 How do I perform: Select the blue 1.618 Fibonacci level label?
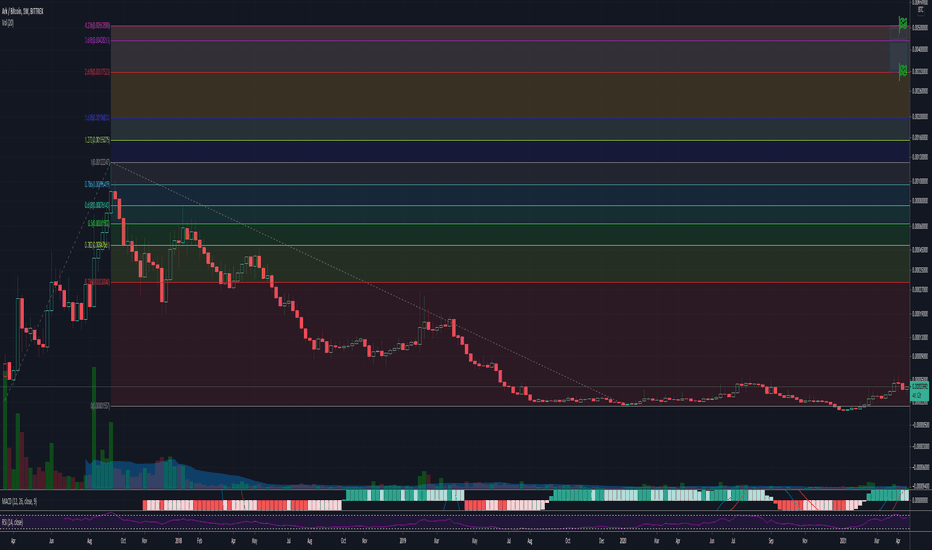[x=97, y=118]
